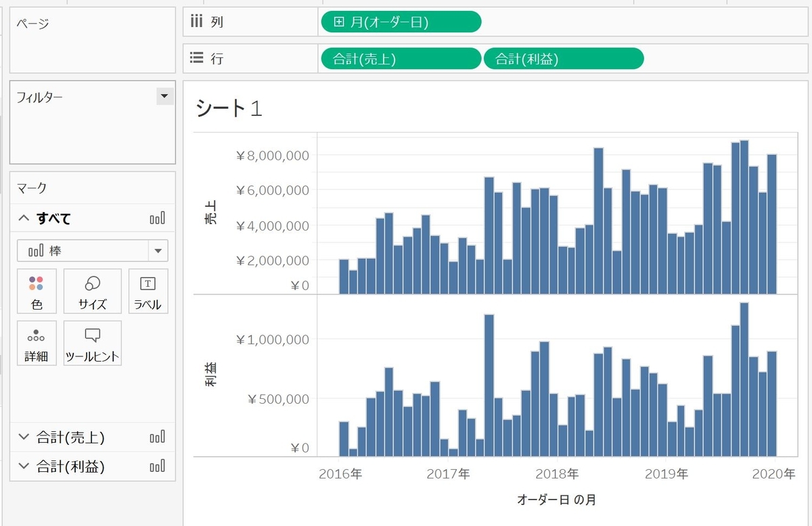Image resolution: width=812 pixels, height=526 pixels.
Task: Collapse the すべて marks section
Action: coord(24,218)
